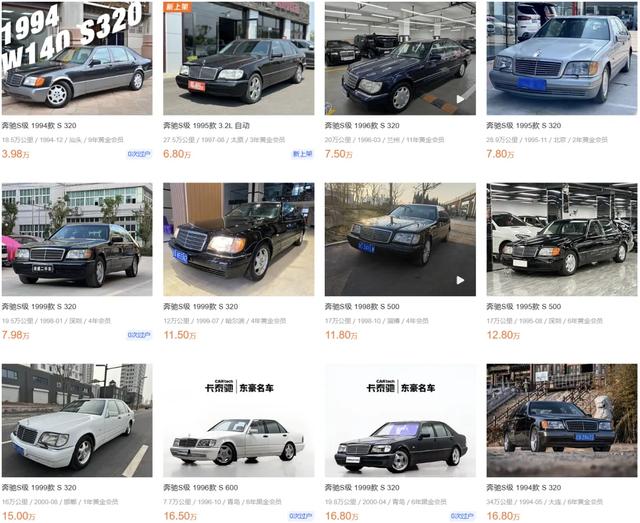Open the dark car photo by stone stairs

click(x=562, y=420)
